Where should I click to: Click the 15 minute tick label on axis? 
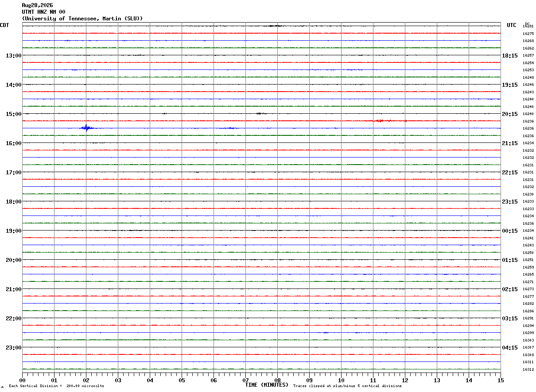click(501, 380)
